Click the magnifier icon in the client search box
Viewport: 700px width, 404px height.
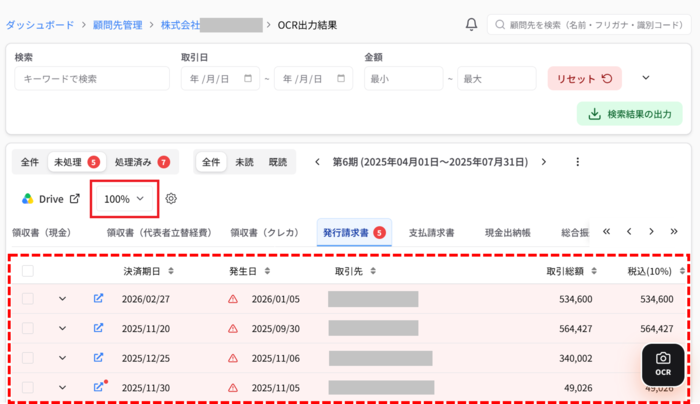tap(500, 25)
